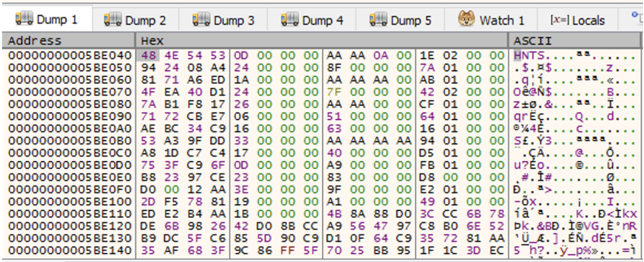Click hex byte 7A in row 5BE050
The height and width of the screenshot is (262, 644).
pyautogui.click(x=428, y=67)
